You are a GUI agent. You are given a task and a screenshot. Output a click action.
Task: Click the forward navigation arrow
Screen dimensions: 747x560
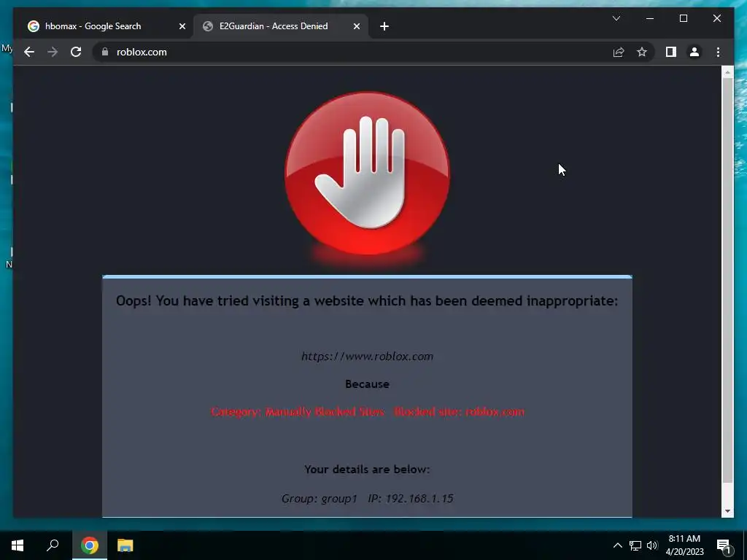[x=53, y=52]
